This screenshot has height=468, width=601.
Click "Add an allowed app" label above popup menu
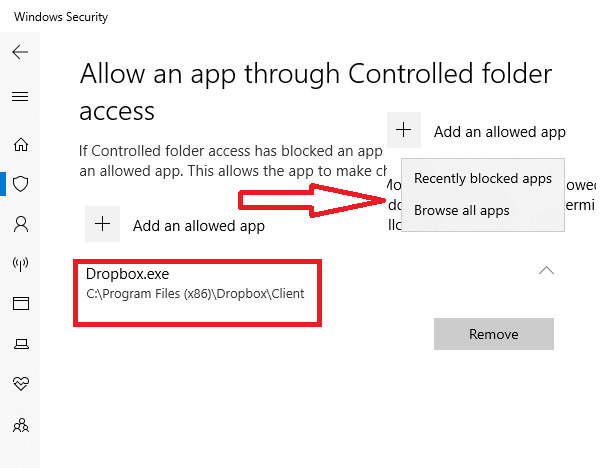pyautogui.click(x=499, y=132)
